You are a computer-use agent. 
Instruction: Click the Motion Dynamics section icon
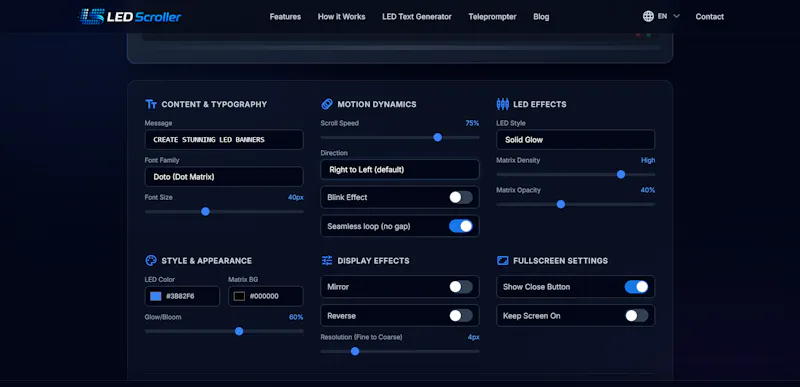point(327,104)
